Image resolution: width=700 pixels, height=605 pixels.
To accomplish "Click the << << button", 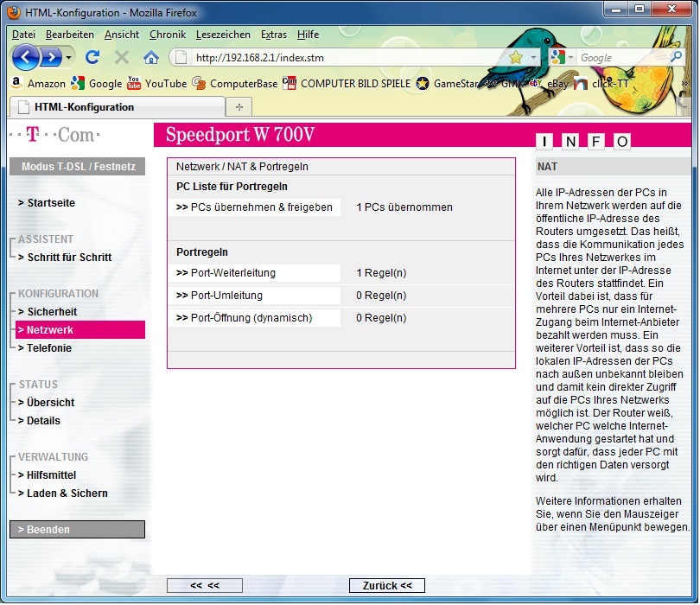I will point(205,585).
